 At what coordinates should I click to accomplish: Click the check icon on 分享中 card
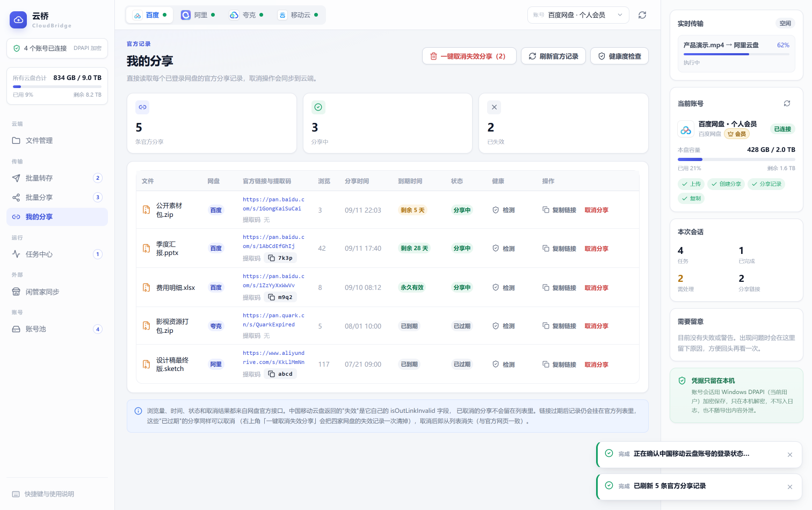(318, 107)
